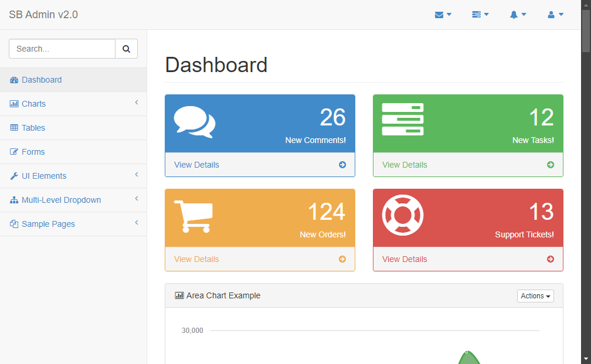Screen dimensions: 591x364
Task: Click the orange arrow circle in Orders card
Action: (x=342, y=259)
